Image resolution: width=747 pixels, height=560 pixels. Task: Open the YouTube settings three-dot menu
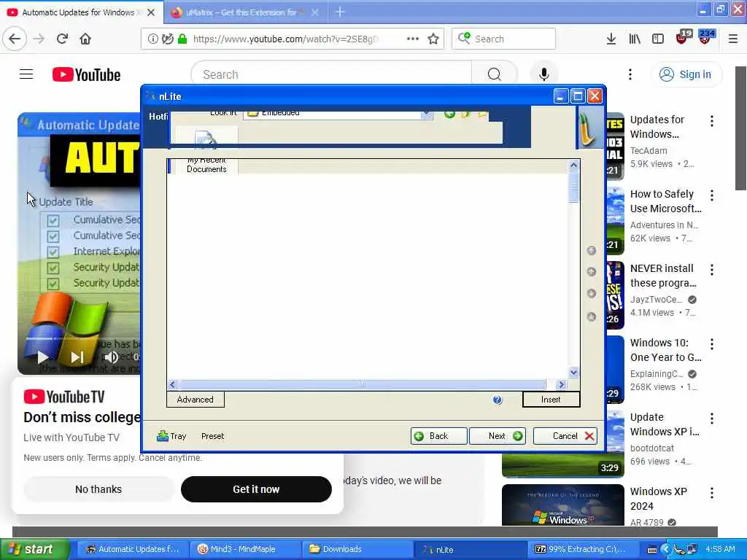pos(630,74)
